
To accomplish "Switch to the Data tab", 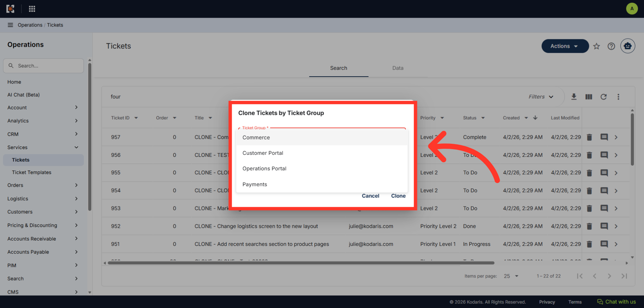I will coord(398,68).
